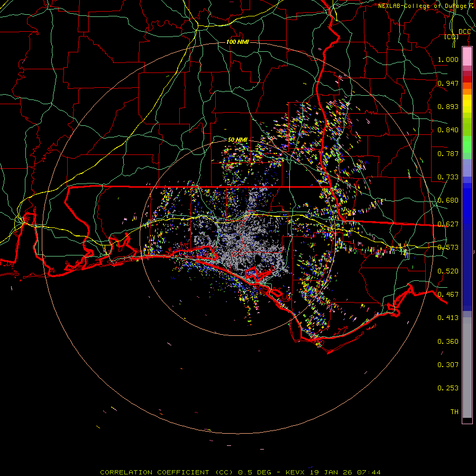Image resolution: width=476 pixels, height=476 pixels.
Task: Pick the bright green segment of the color bar
Action: (x=467, y=144)
